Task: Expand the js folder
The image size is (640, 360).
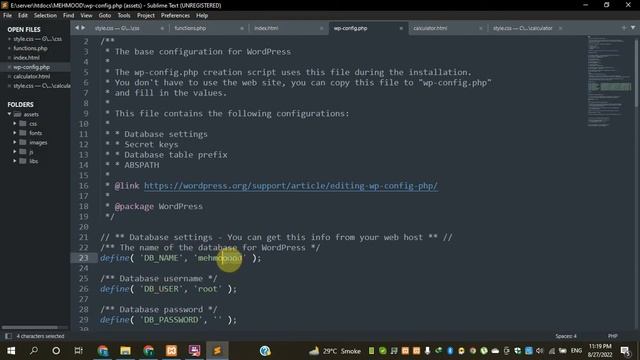Action: pos(15,151)
